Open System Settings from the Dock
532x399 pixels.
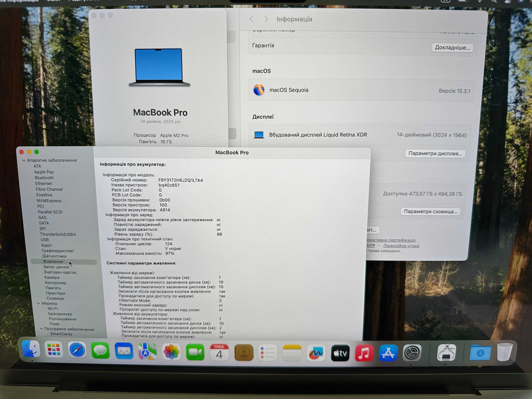click(412, 353)
